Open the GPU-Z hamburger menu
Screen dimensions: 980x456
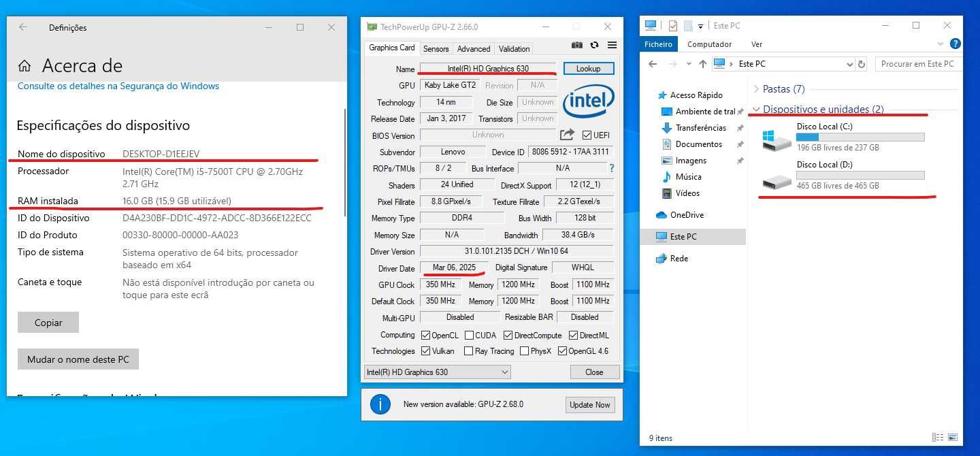point(612,45)
